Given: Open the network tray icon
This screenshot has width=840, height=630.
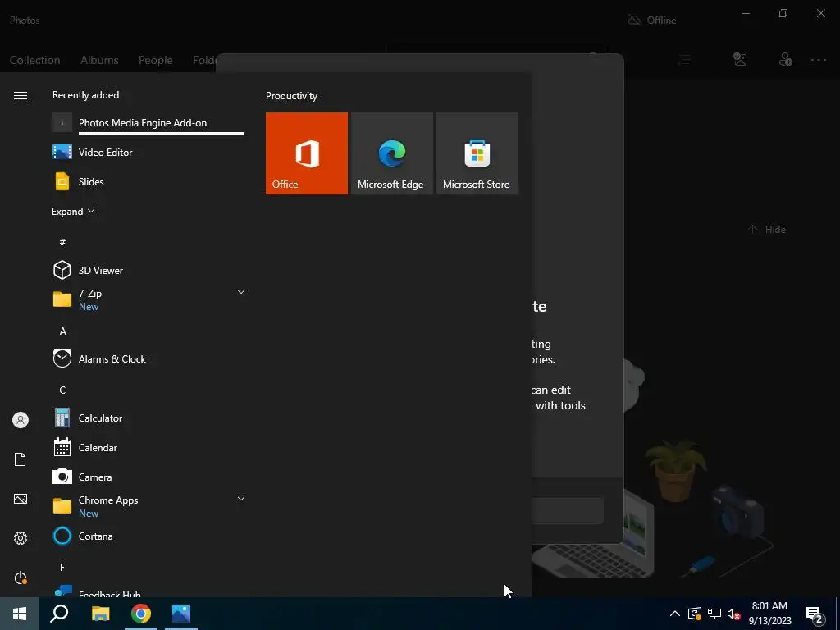Looking at the screenshot, I should click(714, 614).
